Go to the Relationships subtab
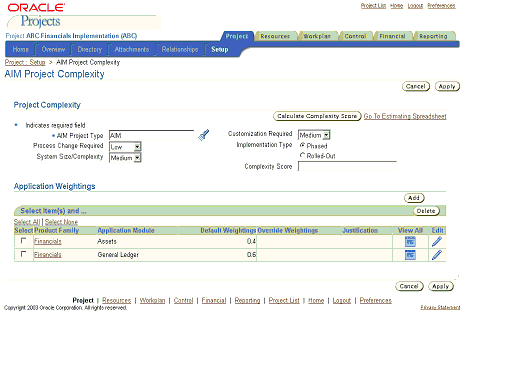Image resolution: width=512 pixels, height=384 pixels. coord(180,49)
